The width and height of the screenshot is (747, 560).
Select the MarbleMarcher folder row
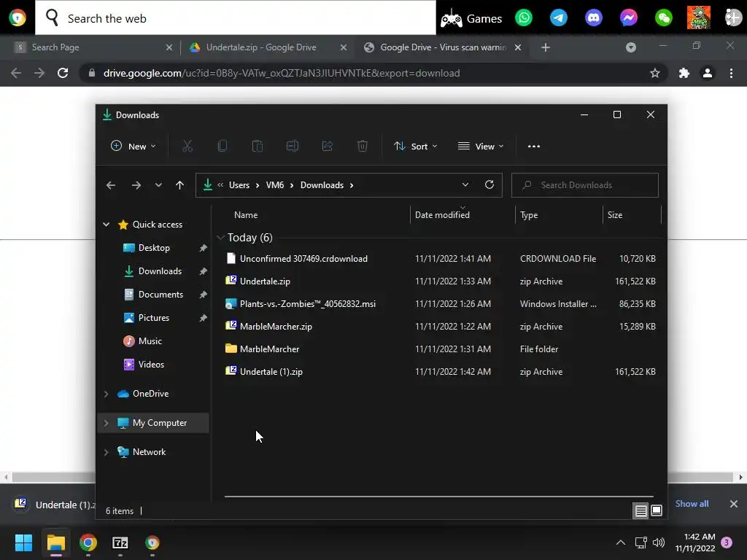[x=441, y=349]
